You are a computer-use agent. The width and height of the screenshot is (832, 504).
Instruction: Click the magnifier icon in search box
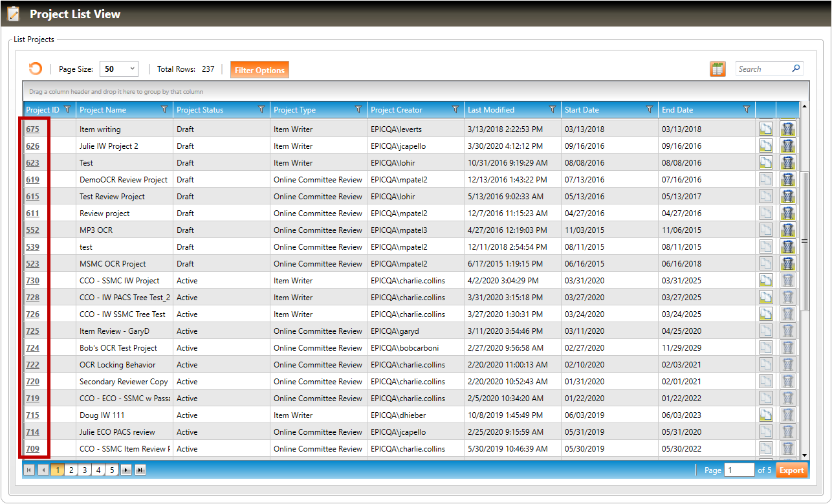click(x=796, y=69)
